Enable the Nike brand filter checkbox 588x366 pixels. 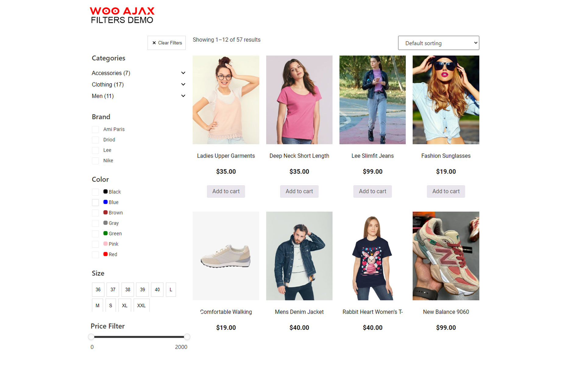95,161
